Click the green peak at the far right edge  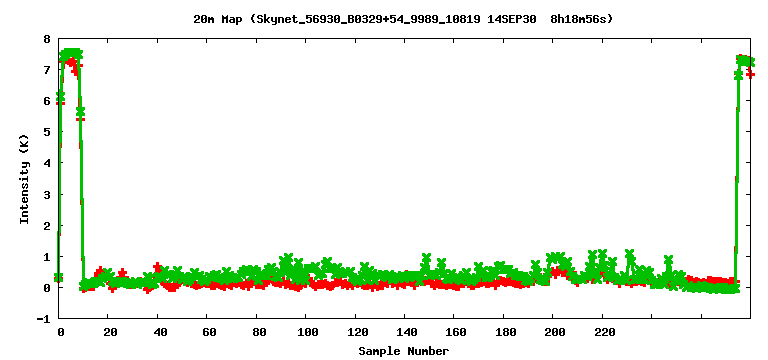point(745,61)
